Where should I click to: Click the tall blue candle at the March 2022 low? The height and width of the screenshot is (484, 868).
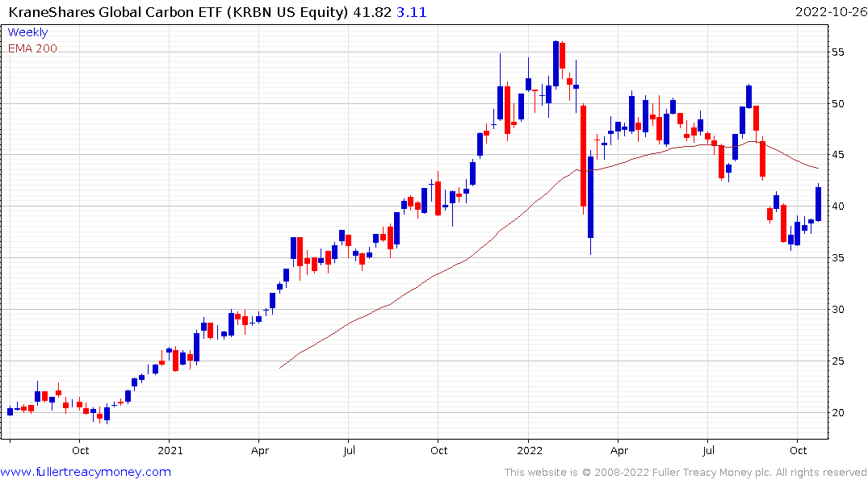click(x=591, y=198)
